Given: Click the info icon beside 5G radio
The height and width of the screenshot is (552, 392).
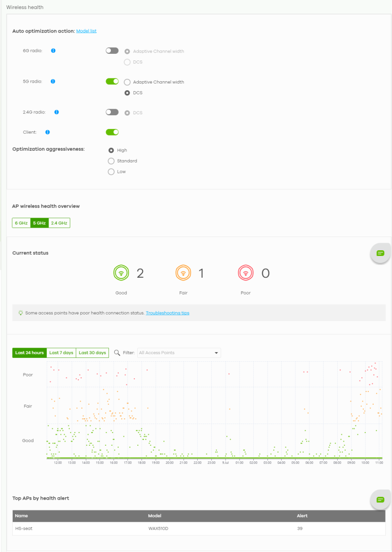Looking at the screenshot, I should click(x=53, y=81).
